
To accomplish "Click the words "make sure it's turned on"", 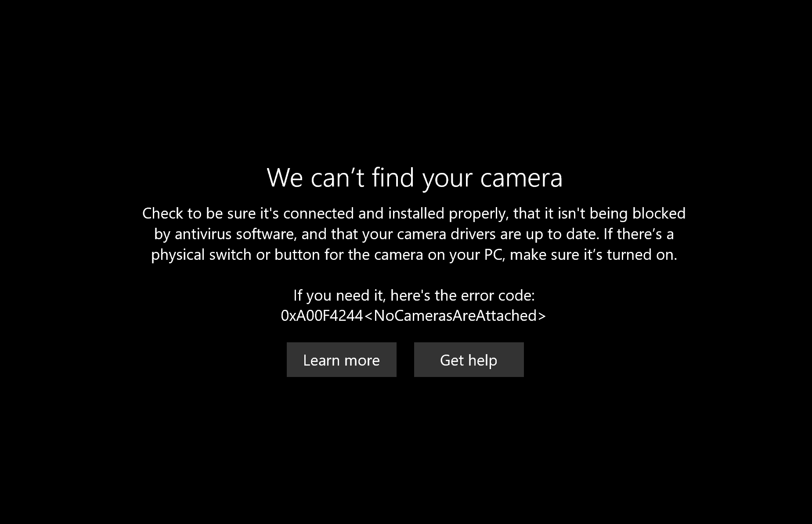I will (x=594, y=255).
